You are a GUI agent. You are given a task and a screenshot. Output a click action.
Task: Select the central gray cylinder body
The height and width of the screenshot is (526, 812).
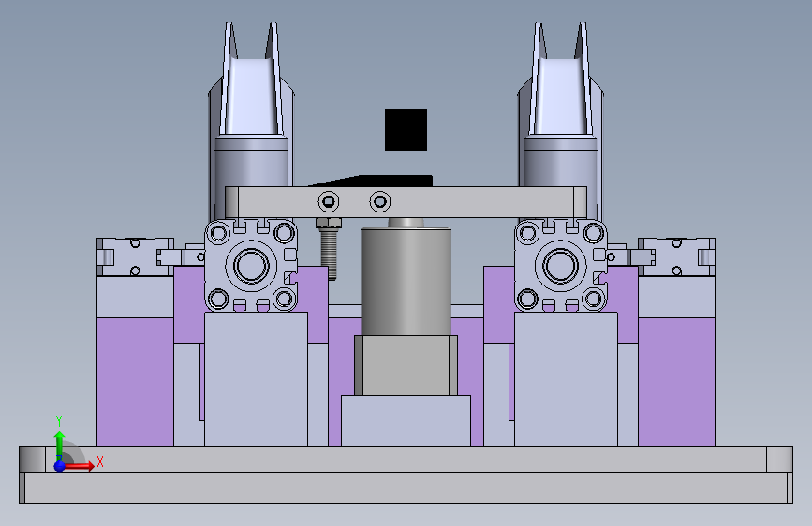click(x=406, y=282)
